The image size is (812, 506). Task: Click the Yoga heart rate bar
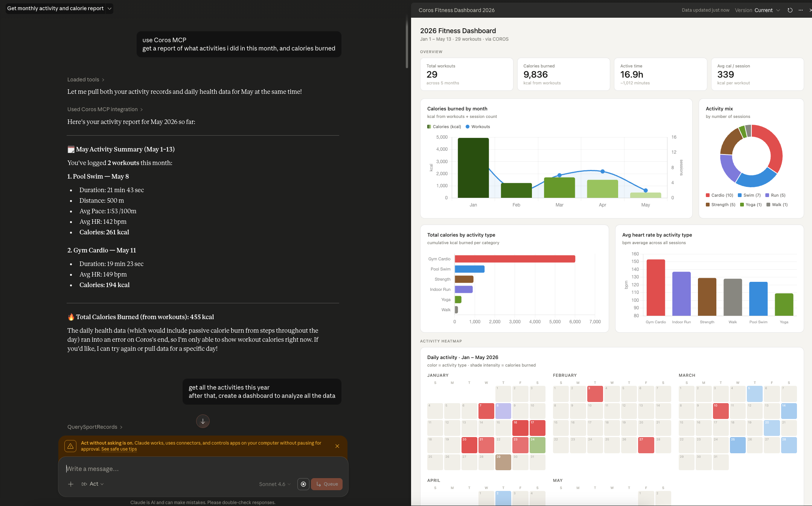click(784, 304)
